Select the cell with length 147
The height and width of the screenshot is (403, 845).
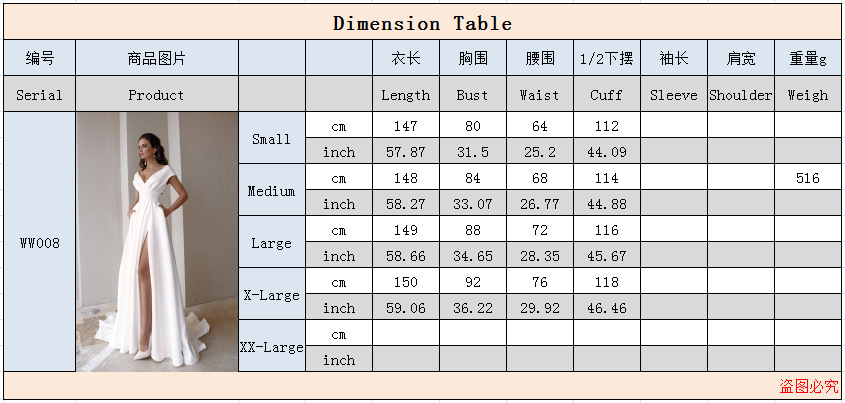click(405, 126)
